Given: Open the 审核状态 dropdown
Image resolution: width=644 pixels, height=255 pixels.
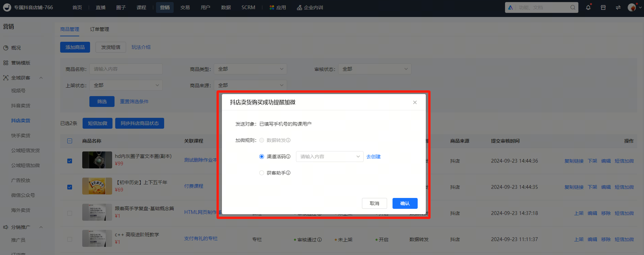Looking at the screenshot, I should tap(375, 69).
